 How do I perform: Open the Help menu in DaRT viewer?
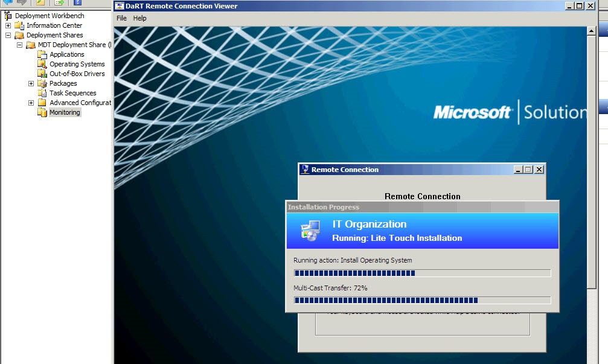point(139,18)
